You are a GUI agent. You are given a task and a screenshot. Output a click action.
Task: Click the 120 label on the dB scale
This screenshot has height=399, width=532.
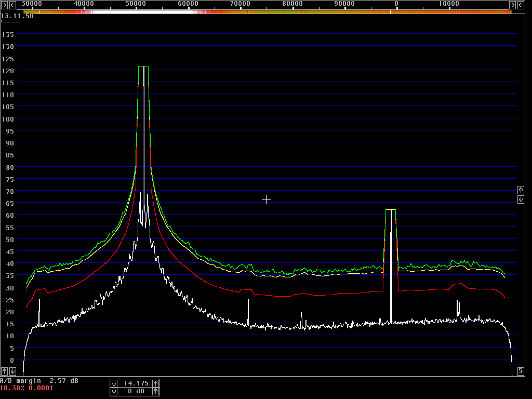(8, 71)
